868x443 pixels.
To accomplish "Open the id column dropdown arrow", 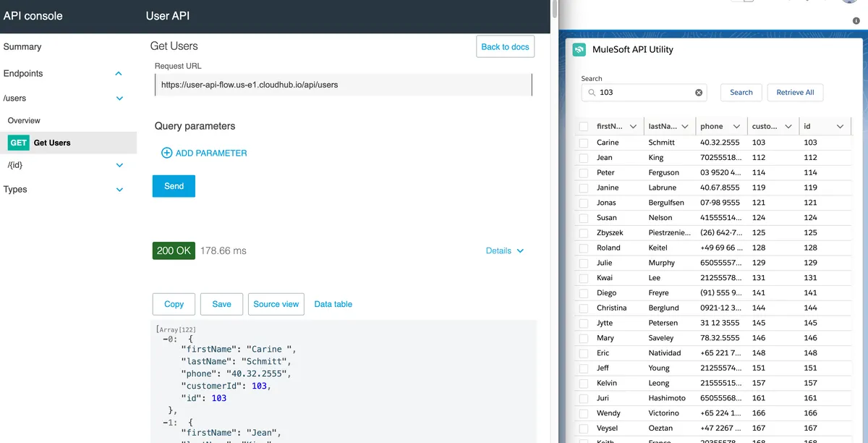I will (841, 126).
